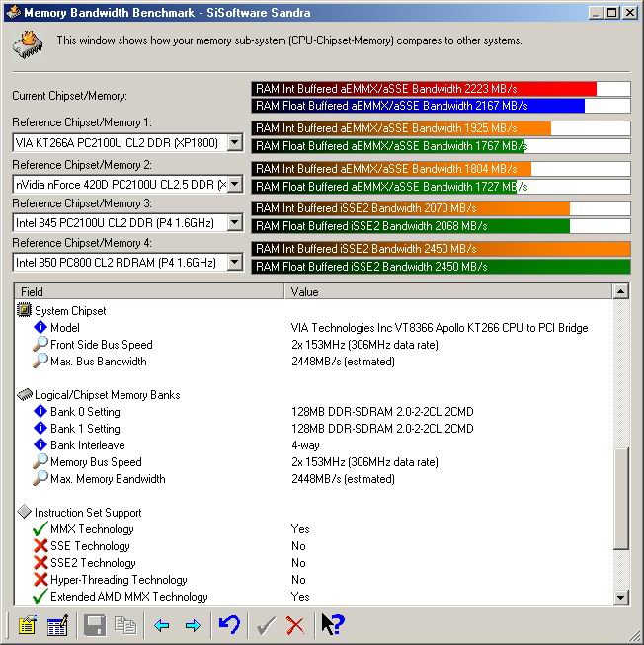Open context help with arrow-question icon
This screenshot has height=645, width=644.
coord(332,624)
